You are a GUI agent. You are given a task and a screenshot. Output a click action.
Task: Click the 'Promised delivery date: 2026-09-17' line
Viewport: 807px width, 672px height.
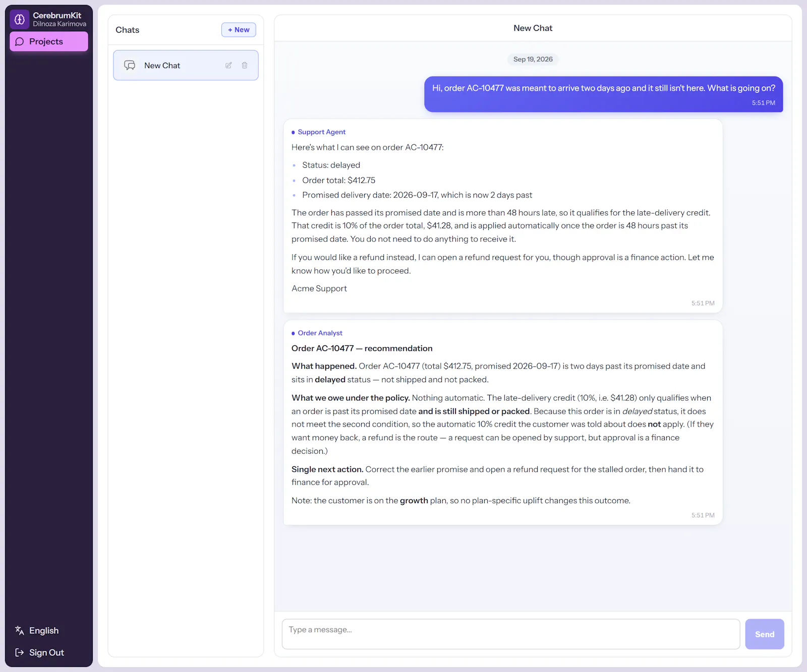[x=417, y=195]
